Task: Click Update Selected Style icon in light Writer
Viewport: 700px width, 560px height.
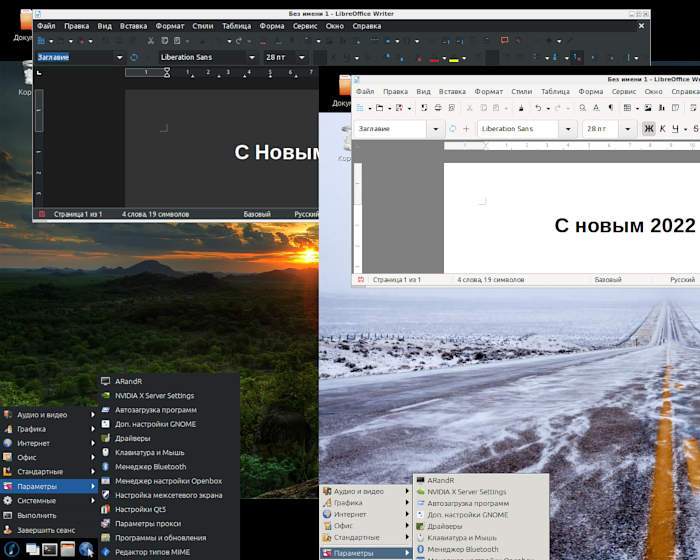Action: click(x=452, y=129)
